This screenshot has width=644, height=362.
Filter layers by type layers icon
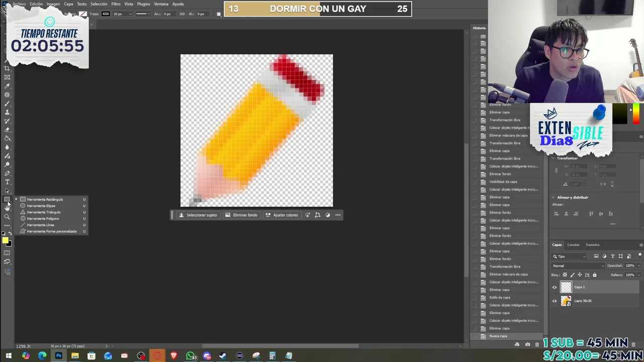point(612,256)
